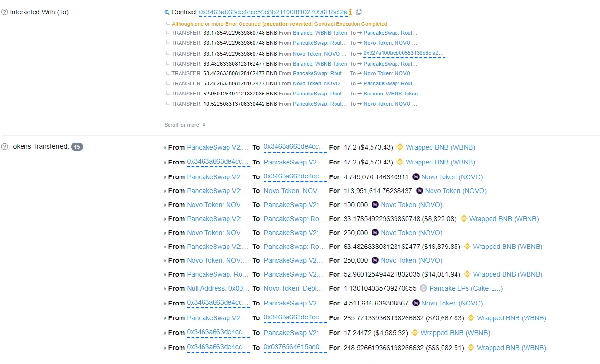
Task: Open Binance: WBNB Token sender in first 33.178 transfer
Action: pos(320,33)
